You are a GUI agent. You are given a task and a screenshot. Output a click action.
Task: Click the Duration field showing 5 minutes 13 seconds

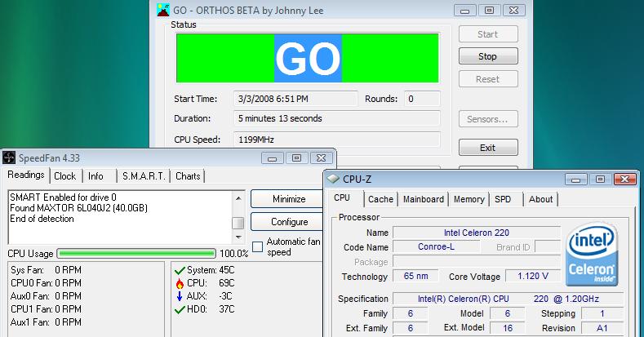[337, 118]
